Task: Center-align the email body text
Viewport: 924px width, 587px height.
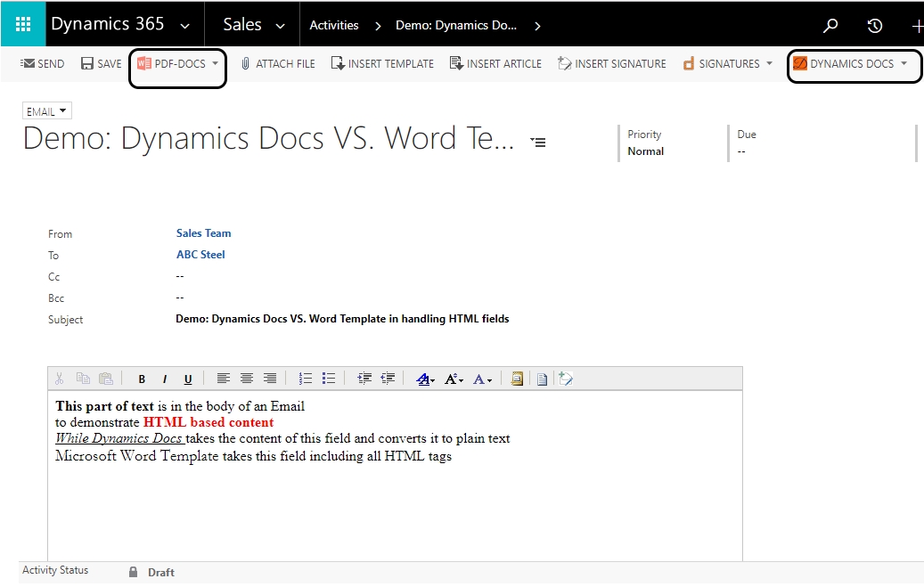Action: coord(246,379)
